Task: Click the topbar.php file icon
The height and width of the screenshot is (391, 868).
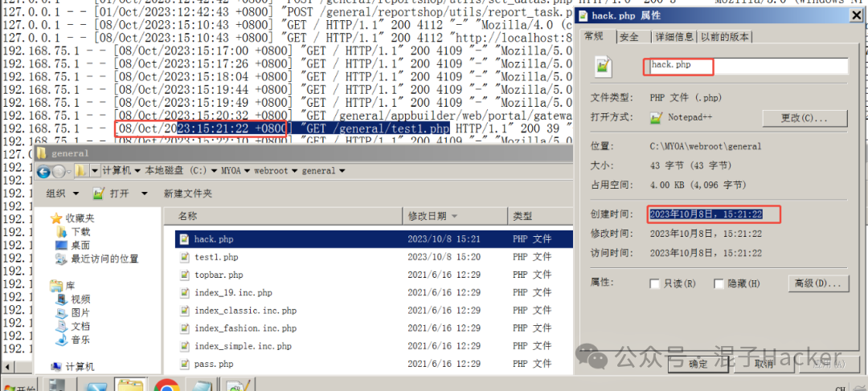Action: pos(185,275)
